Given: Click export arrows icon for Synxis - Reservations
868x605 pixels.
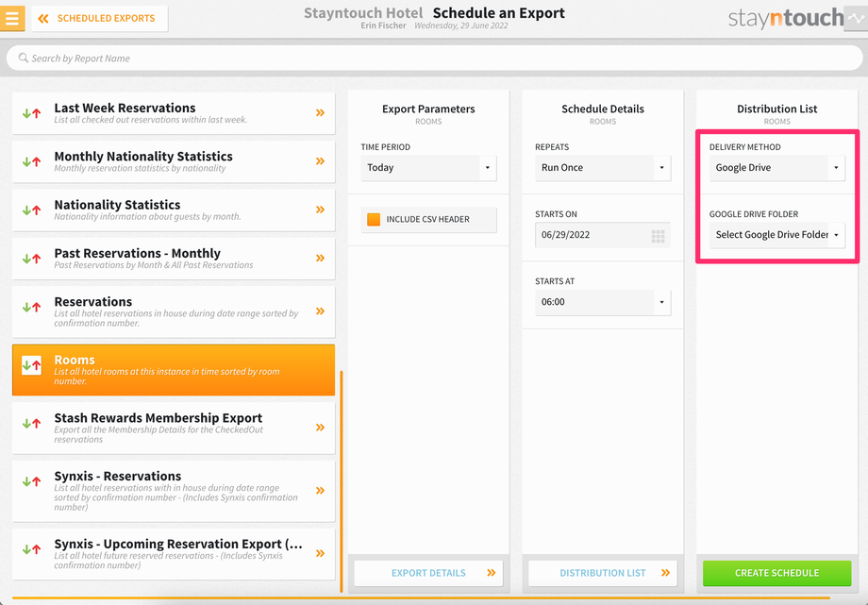Looking at the screenshot, I should (31, 481).
